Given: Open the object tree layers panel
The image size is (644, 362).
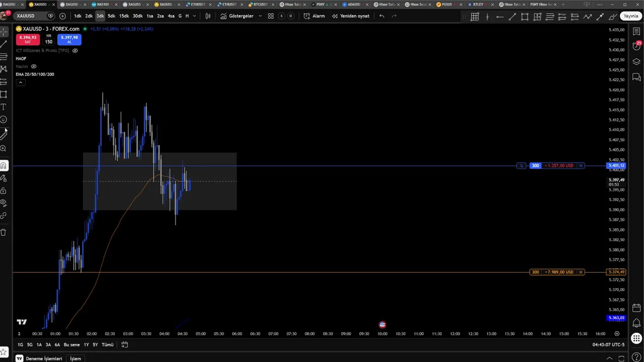Looking at the screenshot, I should coord(636,62).
